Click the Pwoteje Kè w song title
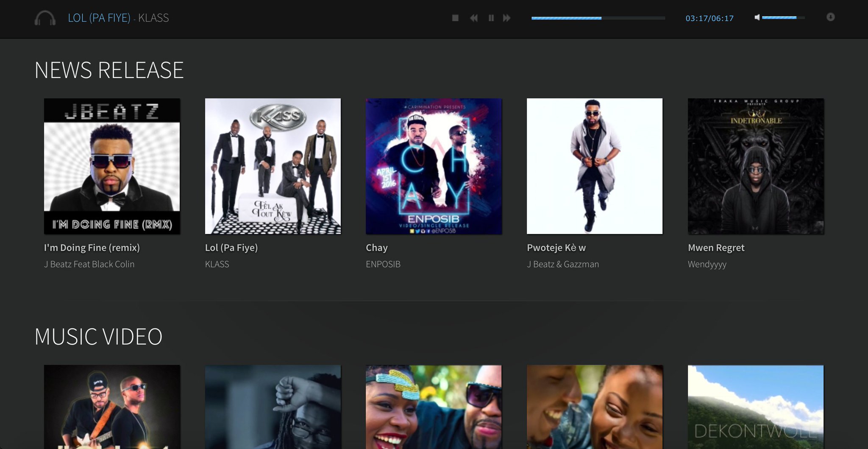 point(556,248)
